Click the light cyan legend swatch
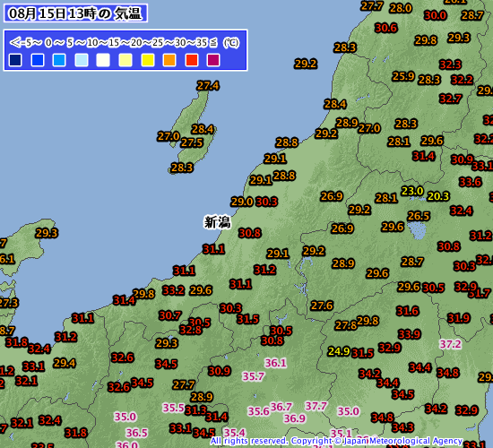This screenshot has width=493, height=448. click(x=82, y=60)
